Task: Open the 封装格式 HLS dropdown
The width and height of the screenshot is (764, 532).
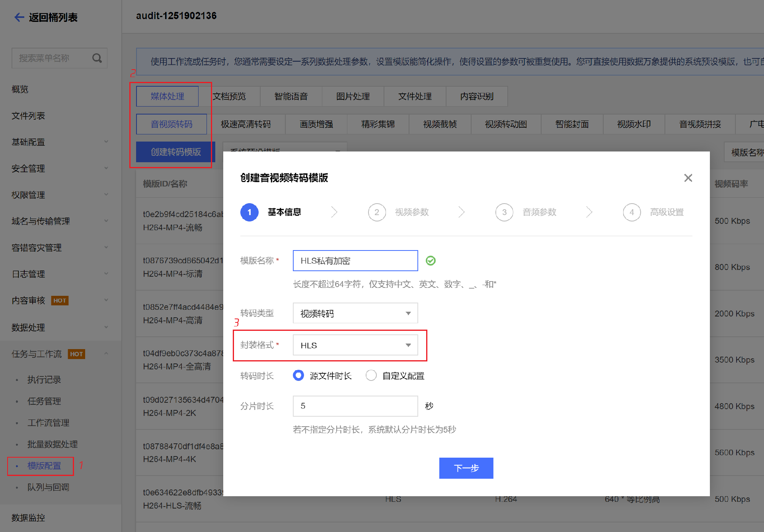Action: point(355,345)
